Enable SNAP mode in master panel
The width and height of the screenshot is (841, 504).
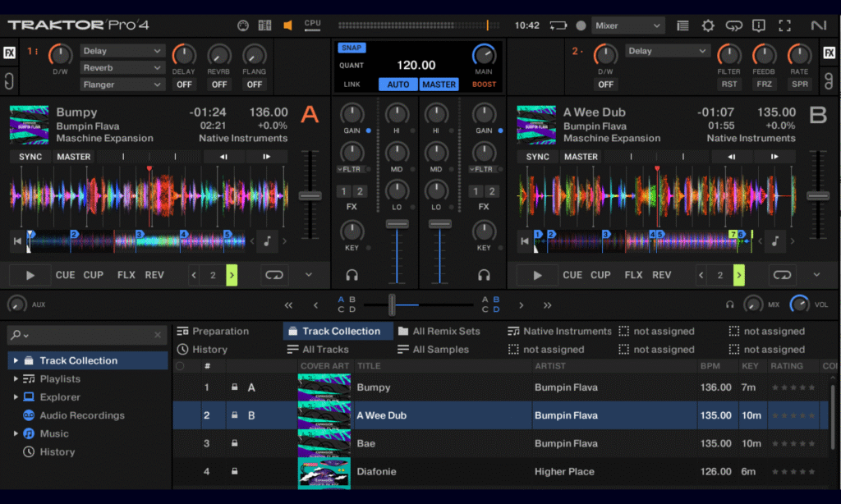tap(352, 48)
